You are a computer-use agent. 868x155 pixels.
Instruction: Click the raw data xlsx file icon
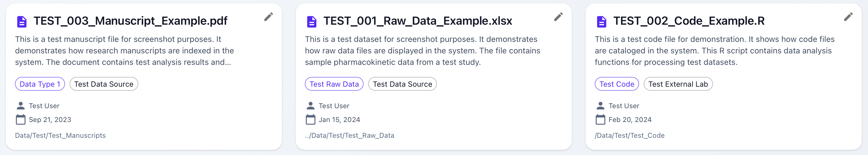click(312, 22)
